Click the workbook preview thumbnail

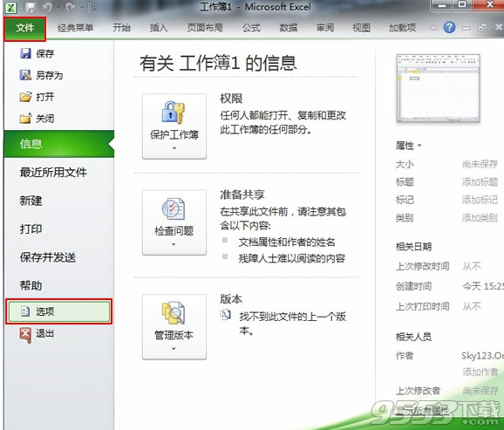[x=439, y=88]
